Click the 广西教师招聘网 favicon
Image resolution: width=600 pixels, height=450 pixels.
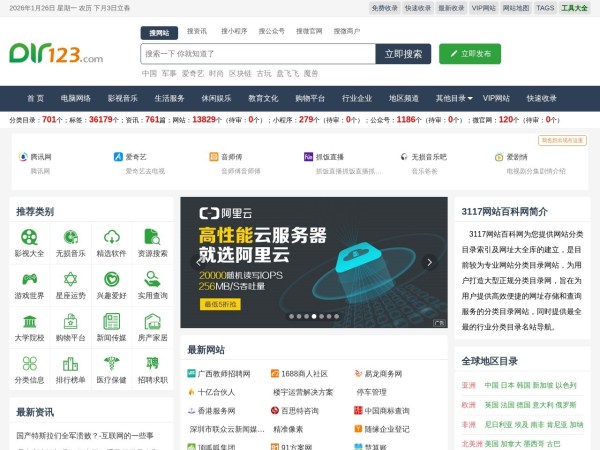click(x=191, y=373)
